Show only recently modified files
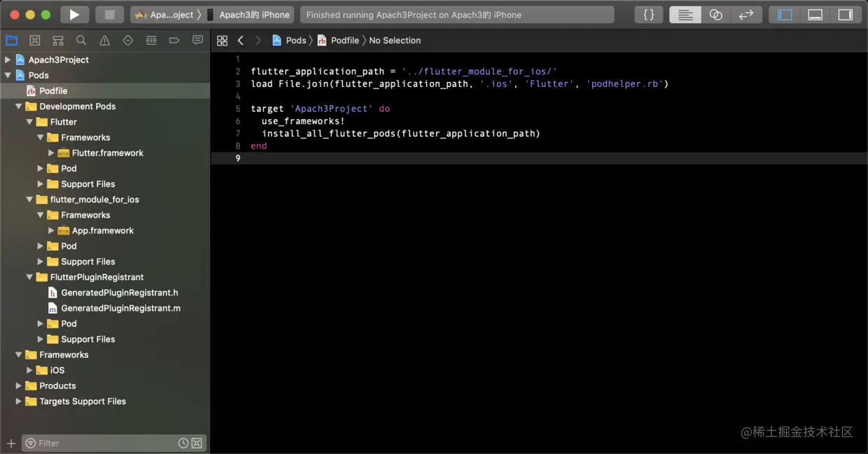Image resolution: width=868 pixels, height=454 pixels. (183, 443)
